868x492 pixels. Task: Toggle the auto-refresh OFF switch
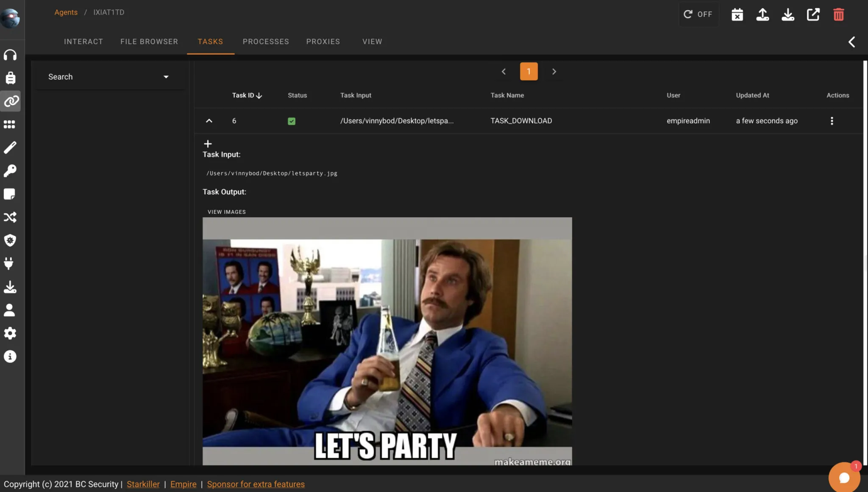click(x=698, y=14)
